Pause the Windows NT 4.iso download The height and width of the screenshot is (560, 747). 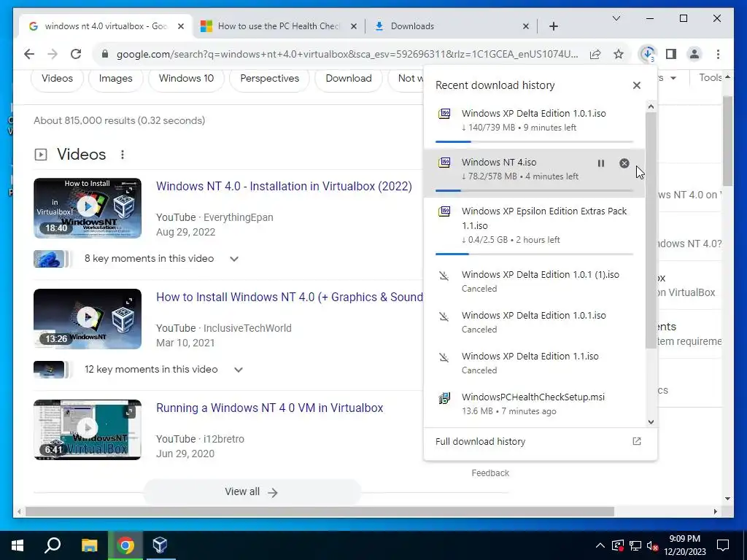(x=601, y=163)
